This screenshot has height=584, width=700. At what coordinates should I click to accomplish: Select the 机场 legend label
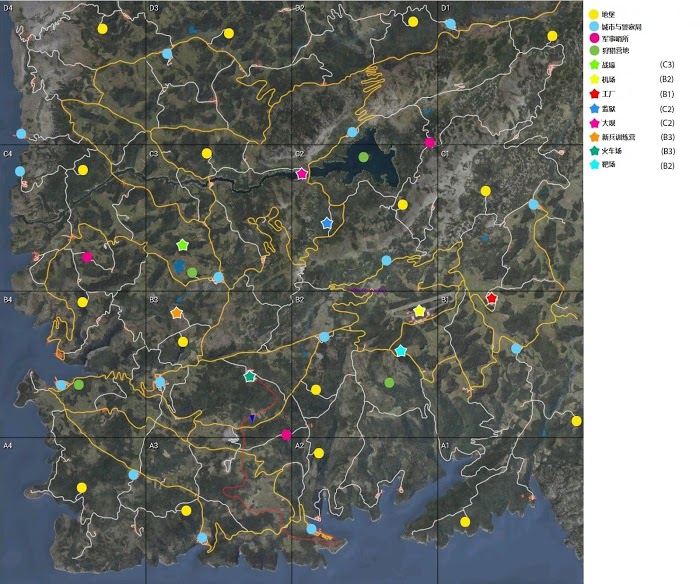tap(611, 79)
